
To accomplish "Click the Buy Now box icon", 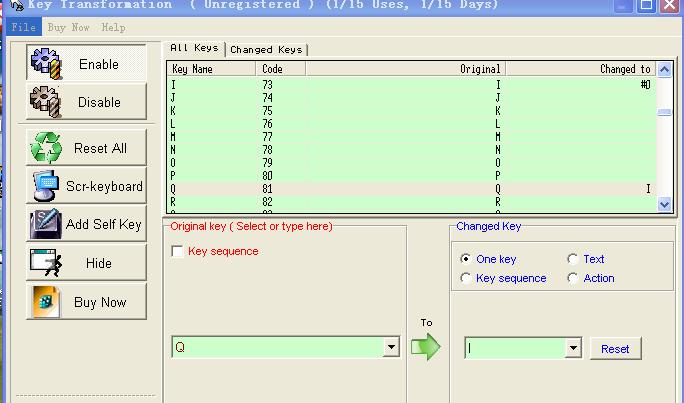I will point(46,302).
